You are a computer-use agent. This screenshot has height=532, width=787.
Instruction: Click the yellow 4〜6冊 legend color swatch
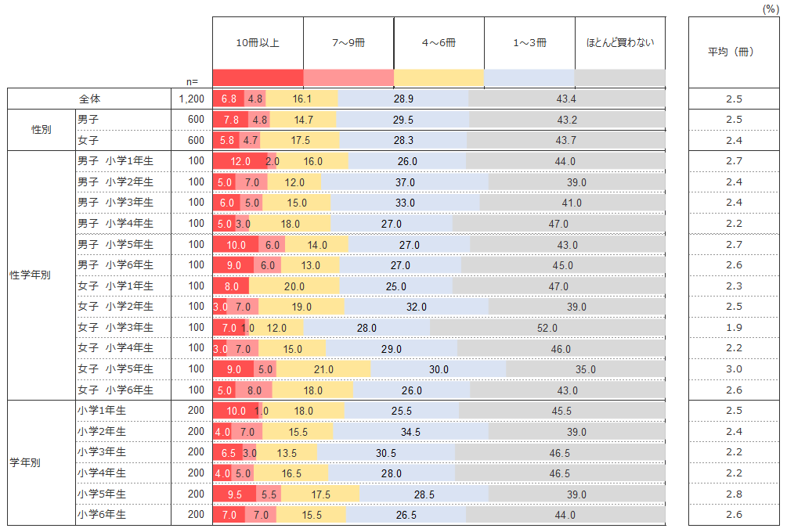pyautogui.click(x=439, y=77)
